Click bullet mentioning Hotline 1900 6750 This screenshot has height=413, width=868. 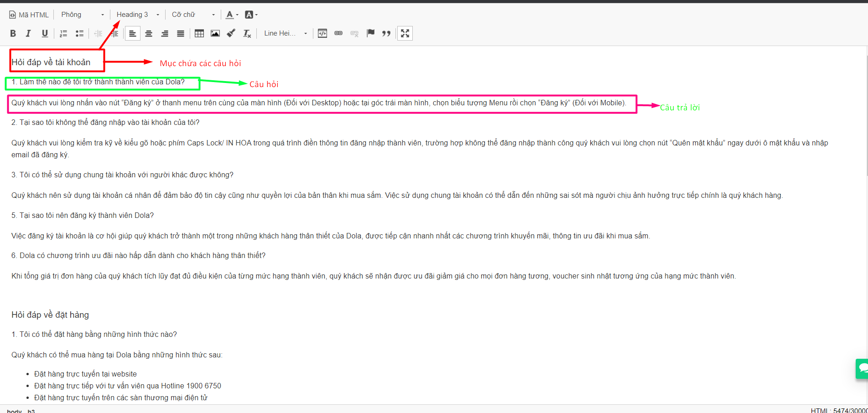coord(128,386)
